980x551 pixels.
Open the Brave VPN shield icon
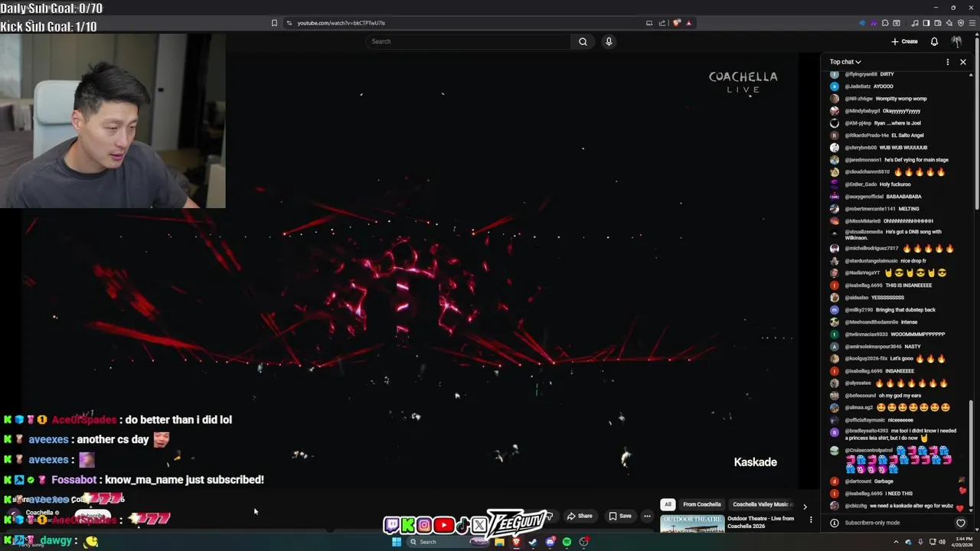pyautogui.click(x=961, y=23)
